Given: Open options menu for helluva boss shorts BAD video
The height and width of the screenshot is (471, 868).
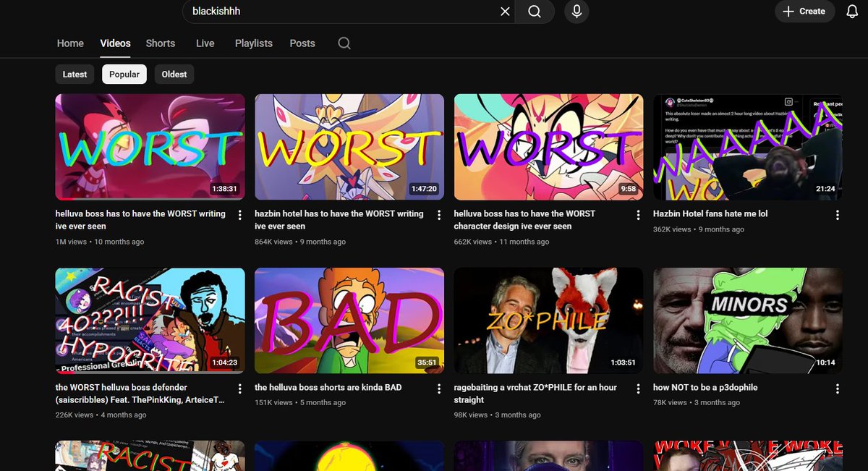Looking at the screenshot, I should (439, 389).
